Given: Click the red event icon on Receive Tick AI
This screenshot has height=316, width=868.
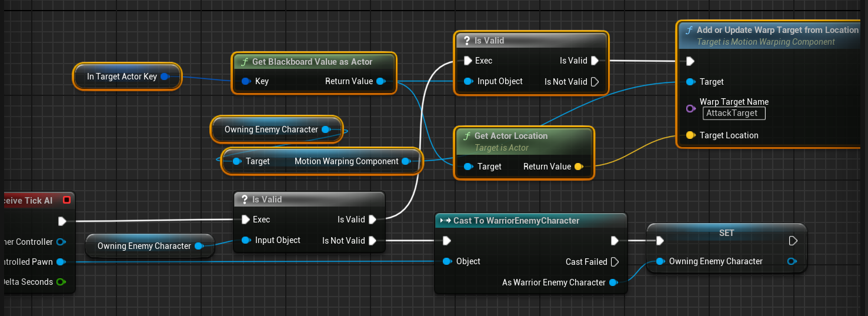Looking at the screenshot, I should point(66,200).
